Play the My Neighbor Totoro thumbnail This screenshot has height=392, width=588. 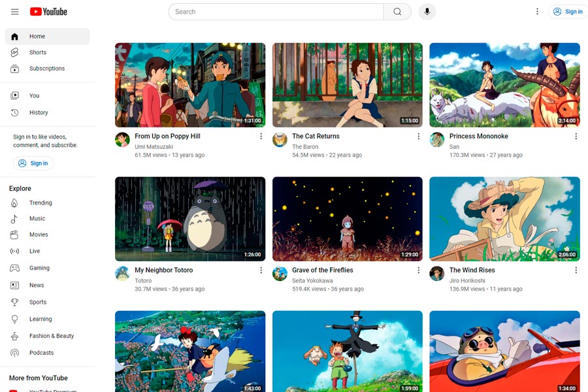click(x=190, y=219)
